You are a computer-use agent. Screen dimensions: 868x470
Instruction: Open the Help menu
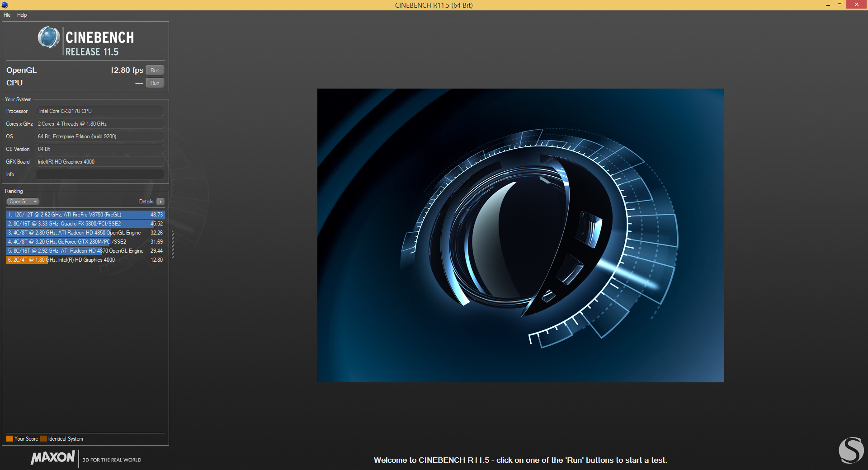pyautogui.click(x=22, y=15)
